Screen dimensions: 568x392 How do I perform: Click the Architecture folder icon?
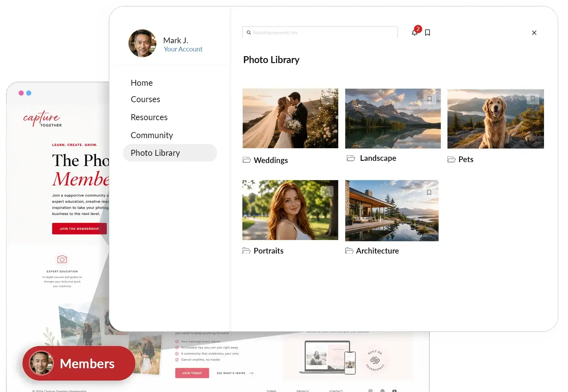click(349, 251)
